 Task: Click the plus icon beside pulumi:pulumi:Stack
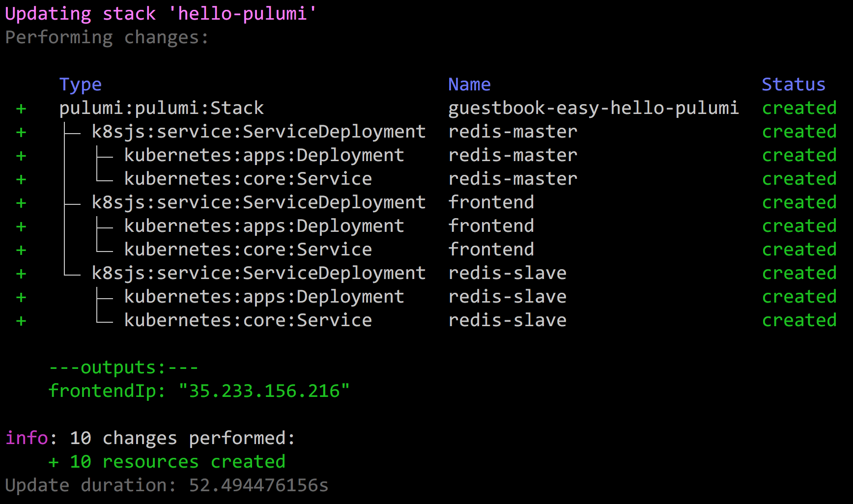coord(21,109)
